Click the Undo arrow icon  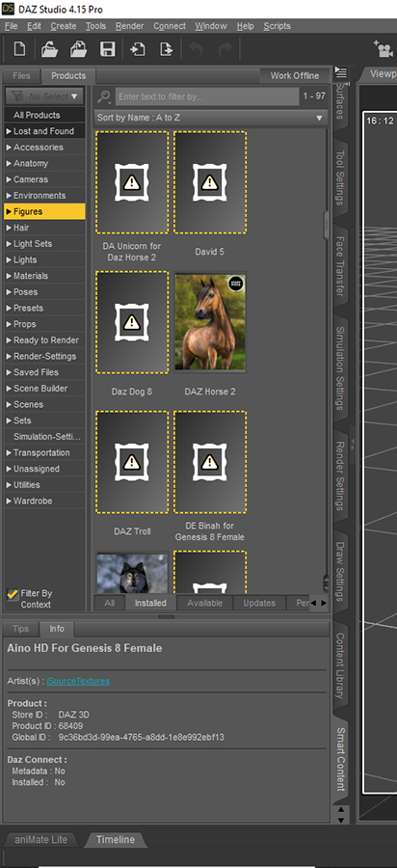click(197, 49)
